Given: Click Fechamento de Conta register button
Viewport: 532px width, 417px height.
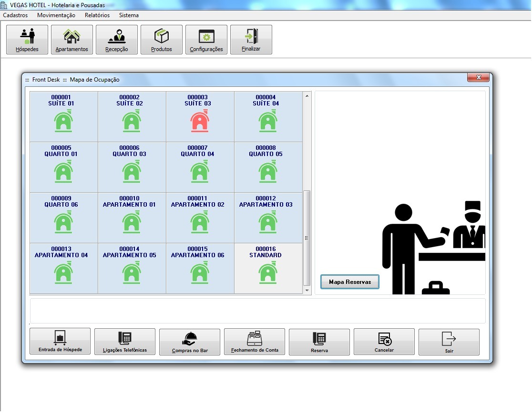Looking at the screenshot, I should click(255, 342).
